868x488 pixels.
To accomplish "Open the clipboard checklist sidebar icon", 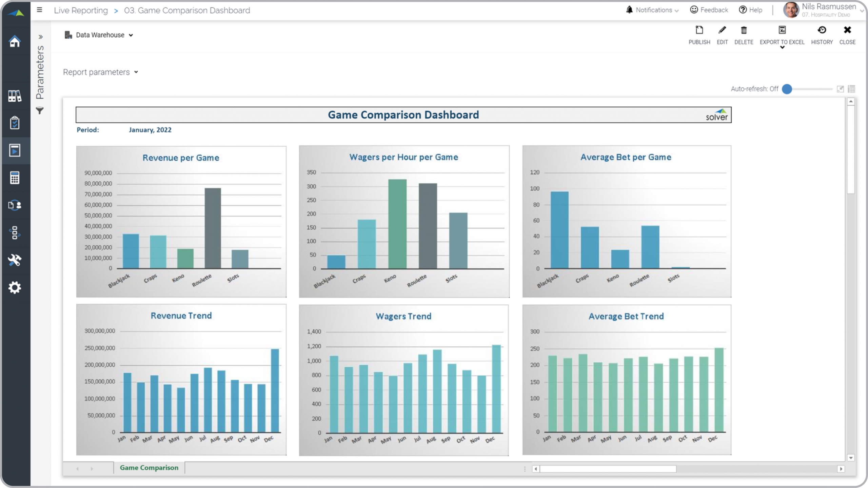I will point(15,123).
